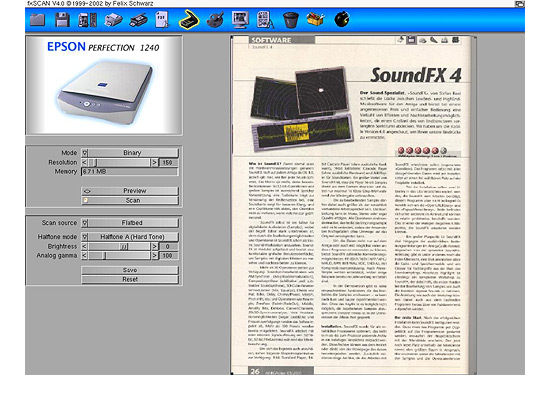Click the Memory field showing 6.71 MB
This screenshot has width=550, height=395.
130,172
